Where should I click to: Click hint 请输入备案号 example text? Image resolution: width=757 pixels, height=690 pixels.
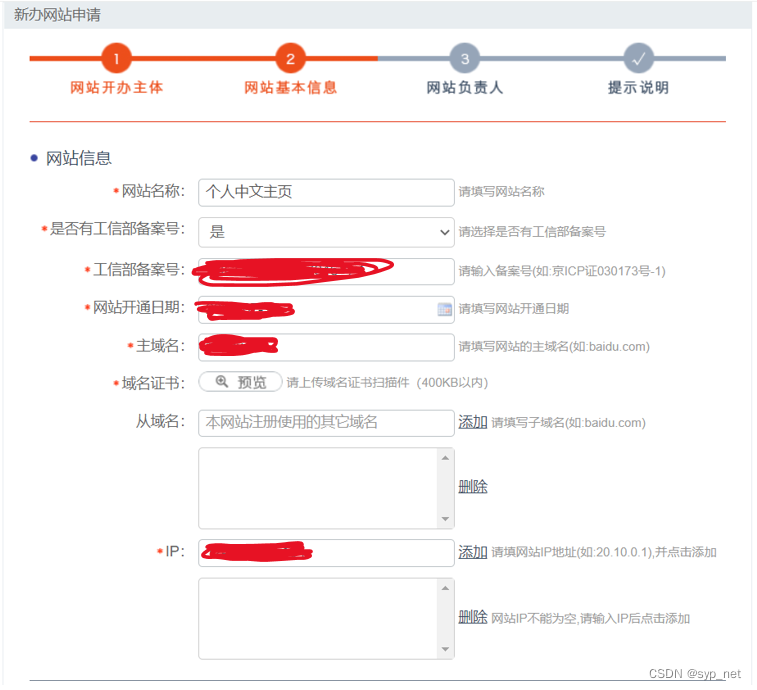coord(562,271)
